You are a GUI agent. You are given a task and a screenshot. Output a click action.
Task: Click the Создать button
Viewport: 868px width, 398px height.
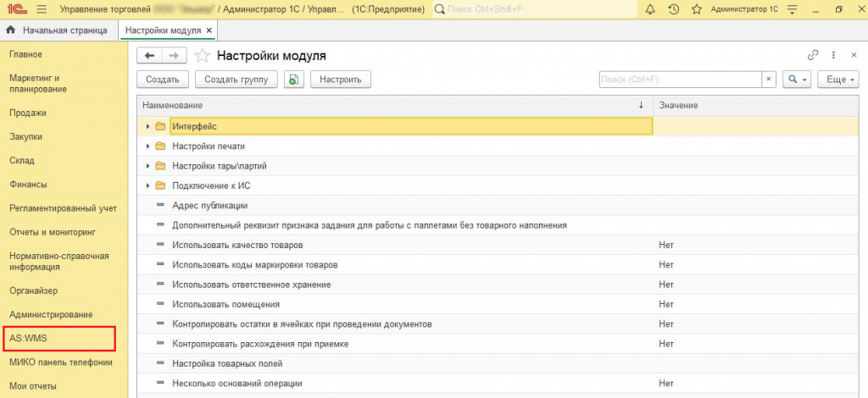[163, 80]
